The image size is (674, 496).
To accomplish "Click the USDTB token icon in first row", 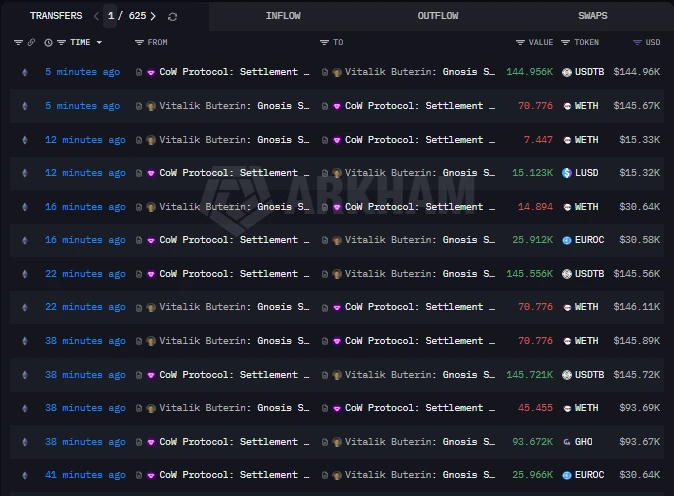I will (x=566, y=72).
